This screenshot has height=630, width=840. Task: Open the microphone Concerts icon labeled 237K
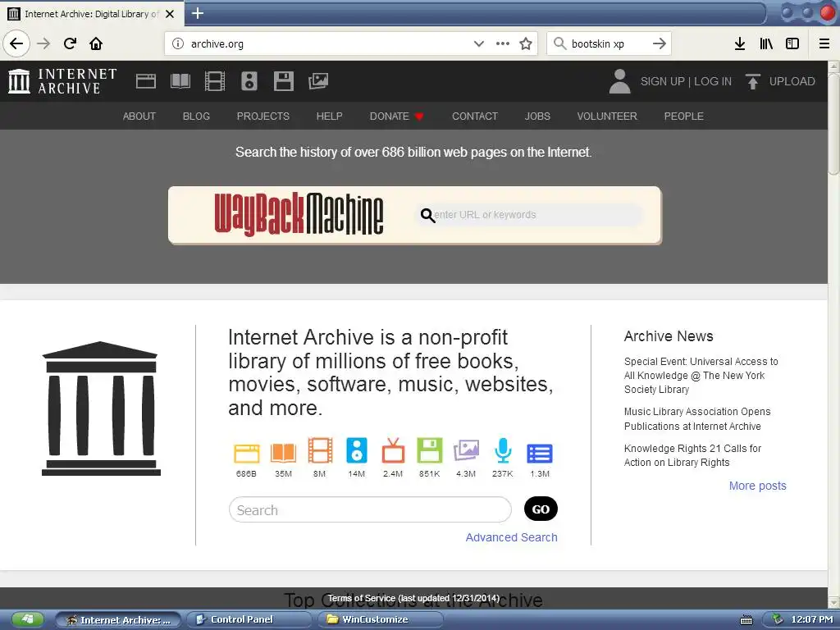pos(503,450)
